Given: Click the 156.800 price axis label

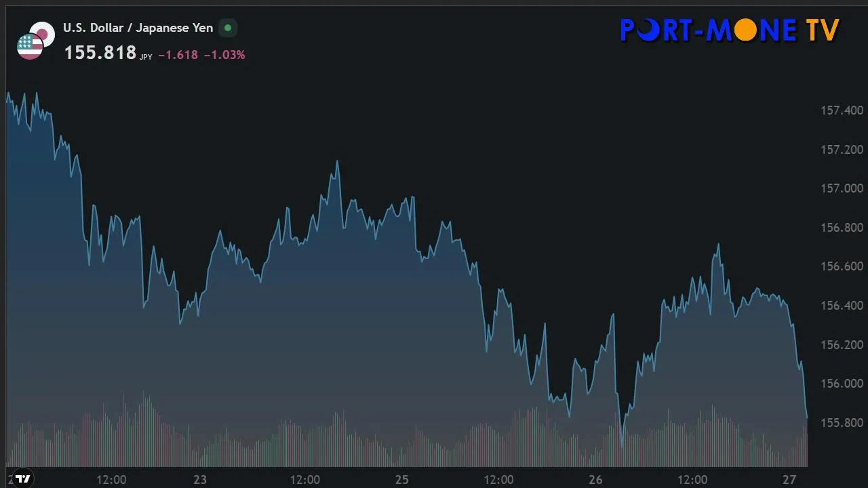Looking at the screenshot, I should 842,227.
